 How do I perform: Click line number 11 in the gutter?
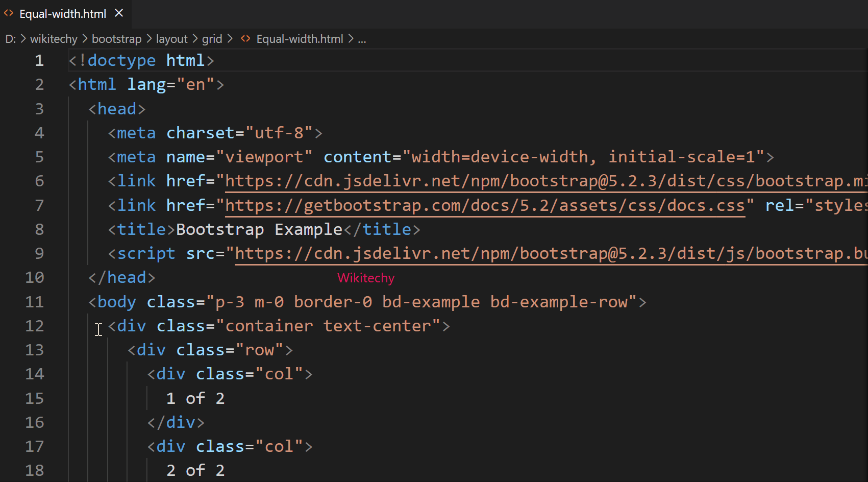34,301
